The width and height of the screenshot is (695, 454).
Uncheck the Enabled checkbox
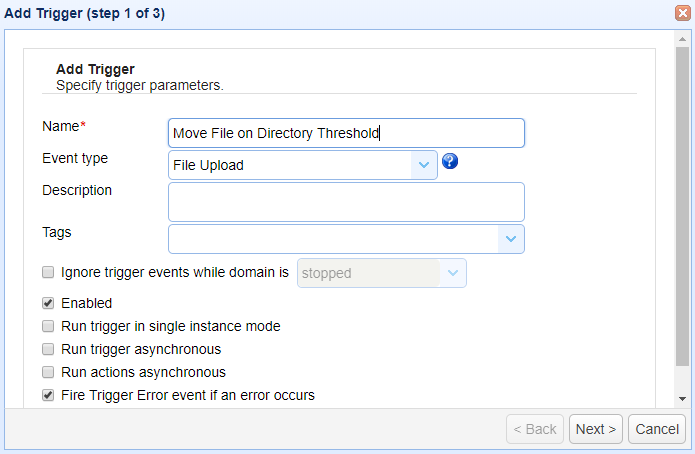tap(48, 303)
